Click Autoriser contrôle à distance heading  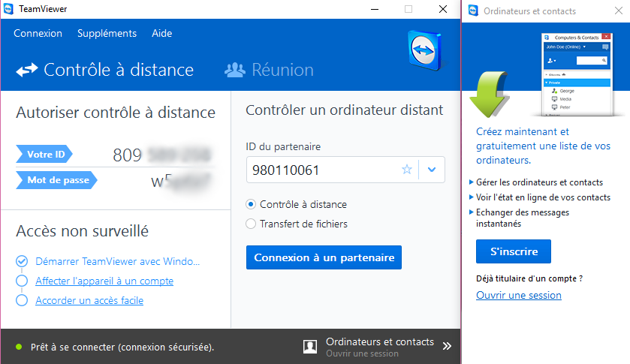coord(116,113)
